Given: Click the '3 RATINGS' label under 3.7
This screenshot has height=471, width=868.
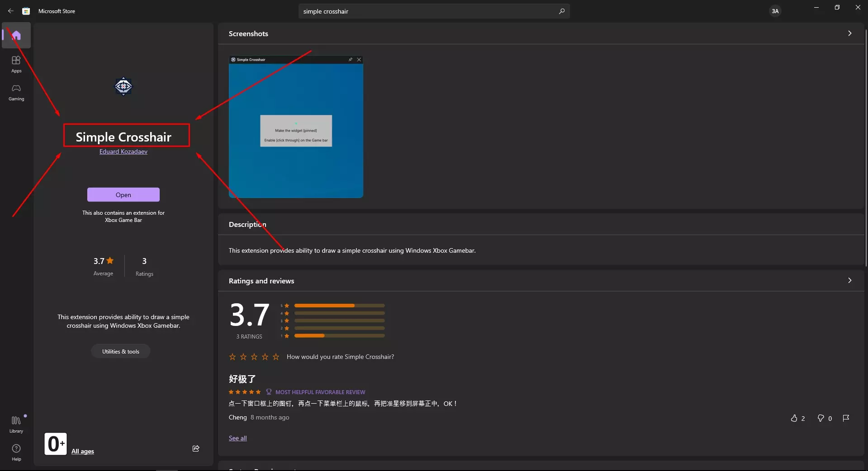Looking at the screenshot, I should pyautogui.click(x=249, y=337).
